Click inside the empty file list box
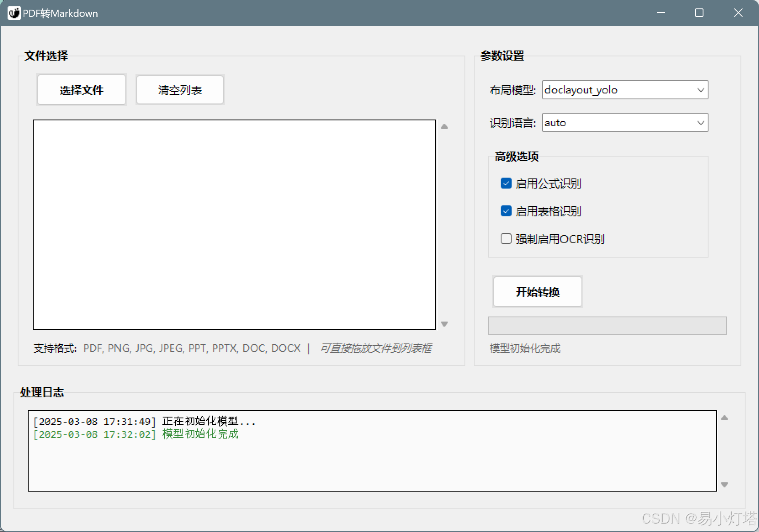Screen dimensions: 759x532 coord(234,225)
